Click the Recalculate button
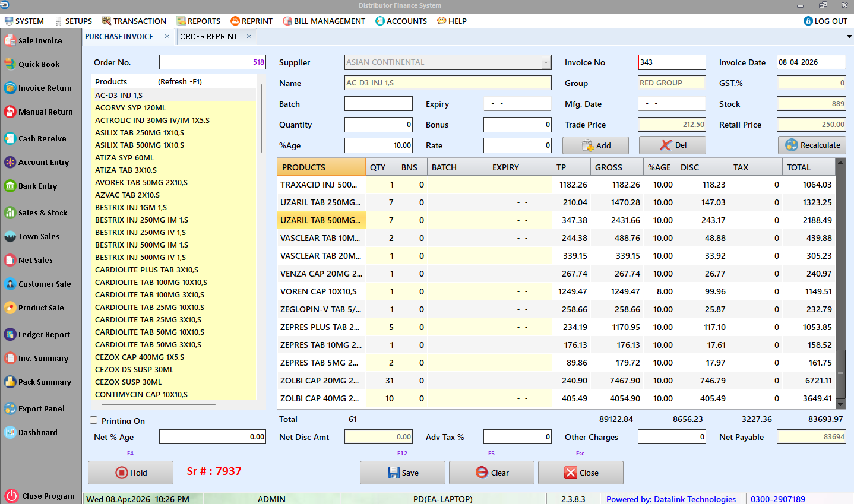The image size is (854, 504). pyautogui.click(x=812, y=145)
